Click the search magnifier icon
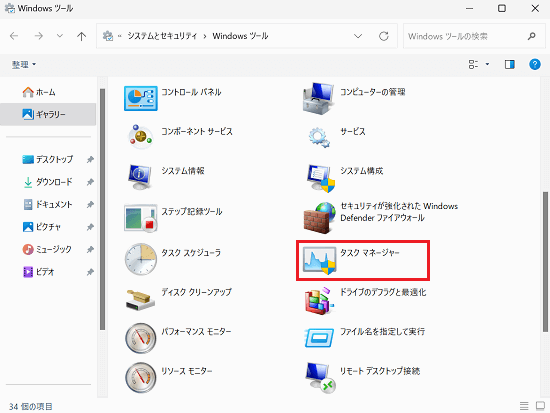The width and height of the screenshot is (550, 413). [x=532, y=36]
